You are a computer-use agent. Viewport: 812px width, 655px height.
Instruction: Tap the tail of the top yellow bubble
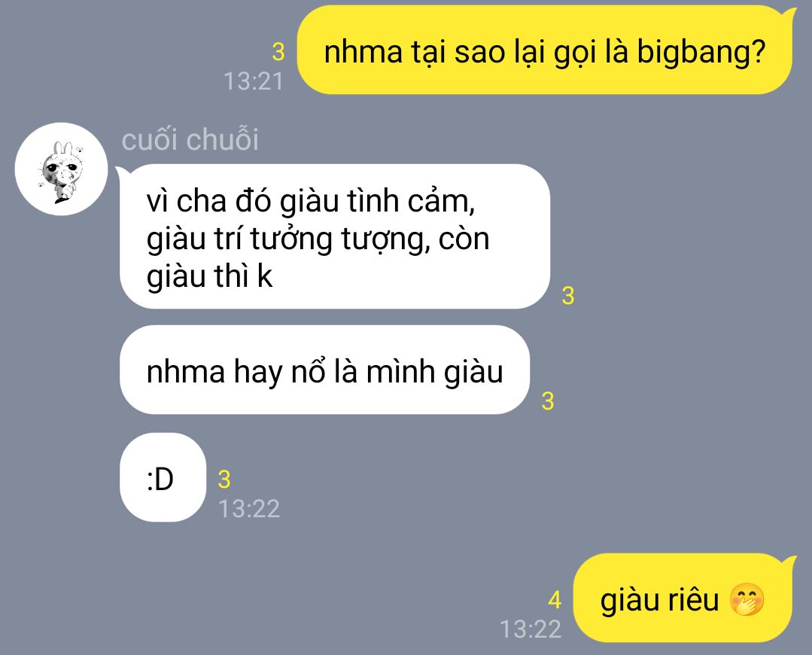pyautogui.click(x=791, y=14)
